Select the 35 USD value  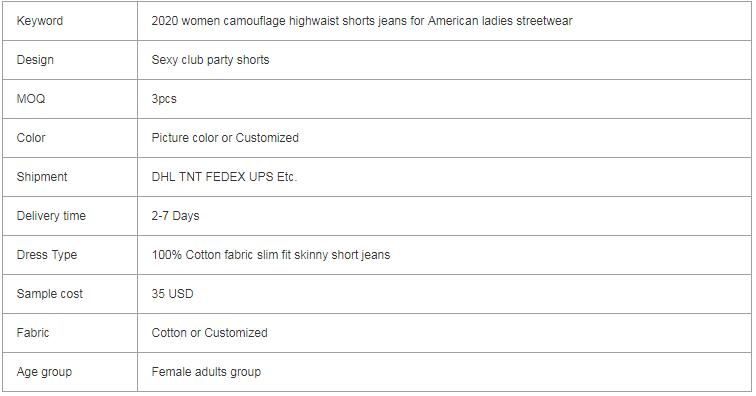point(172,294)
